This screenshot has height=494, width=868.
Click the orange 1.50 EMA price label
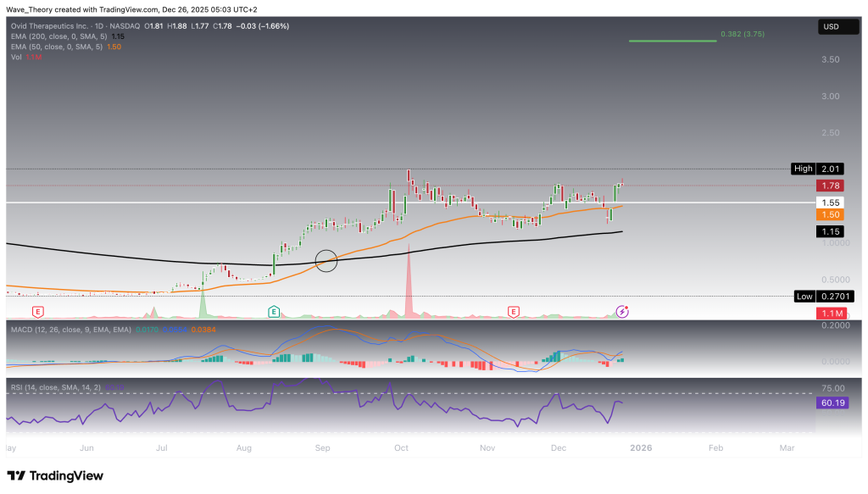coord(830,215)
